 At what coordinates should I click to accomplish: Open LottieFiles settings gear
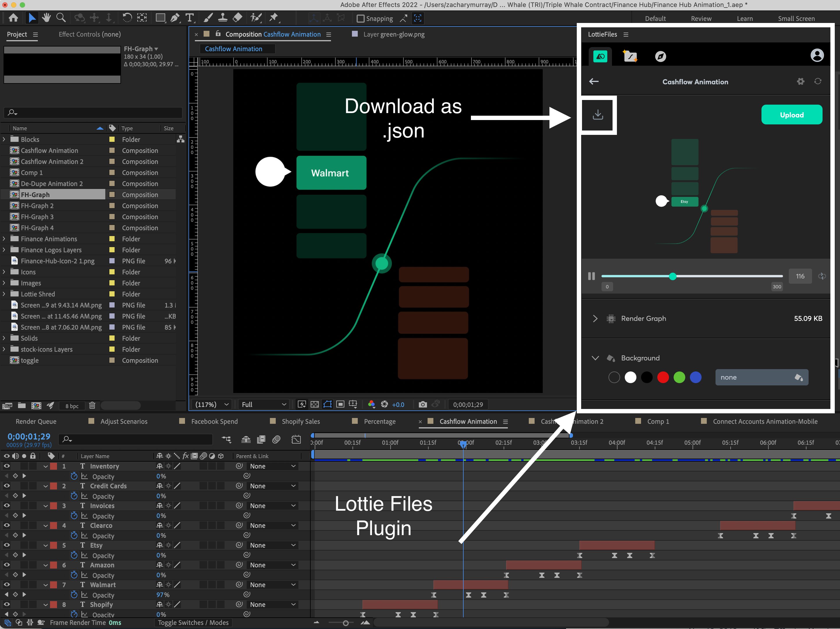tap(800, 81)
